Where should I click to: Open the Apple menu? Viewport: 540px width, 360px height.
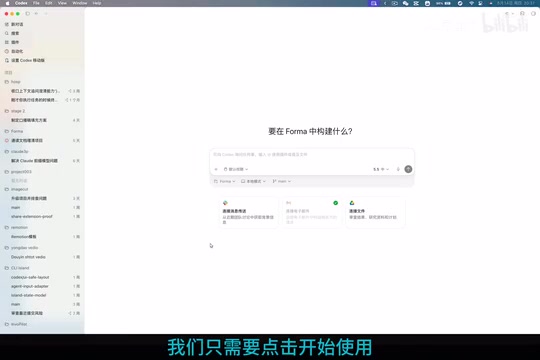point(7,3)
